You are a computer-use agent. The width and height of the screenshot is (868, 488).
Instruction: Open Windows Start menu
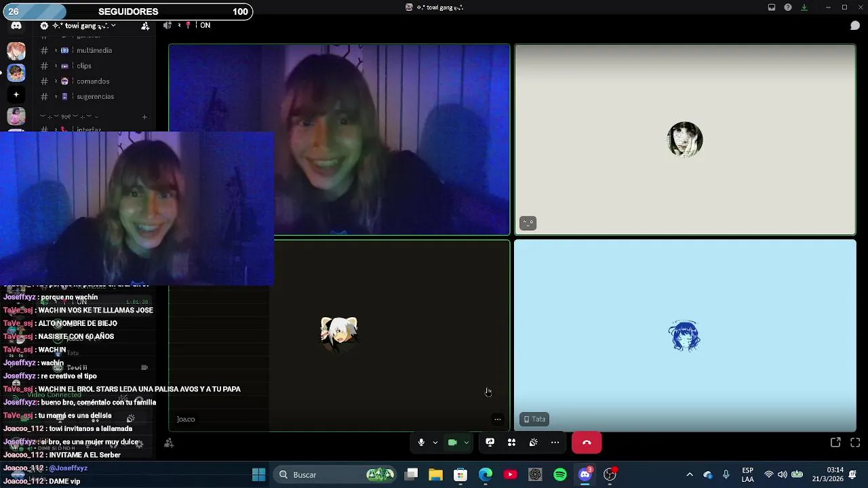pyautogui.click(x=258, y=474)
